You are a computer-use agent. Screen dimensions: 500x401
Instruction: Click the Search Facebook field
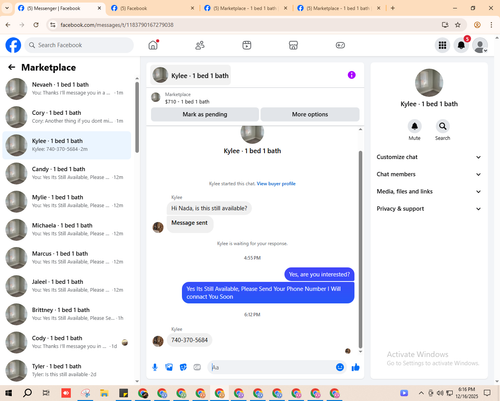[79, 45]
